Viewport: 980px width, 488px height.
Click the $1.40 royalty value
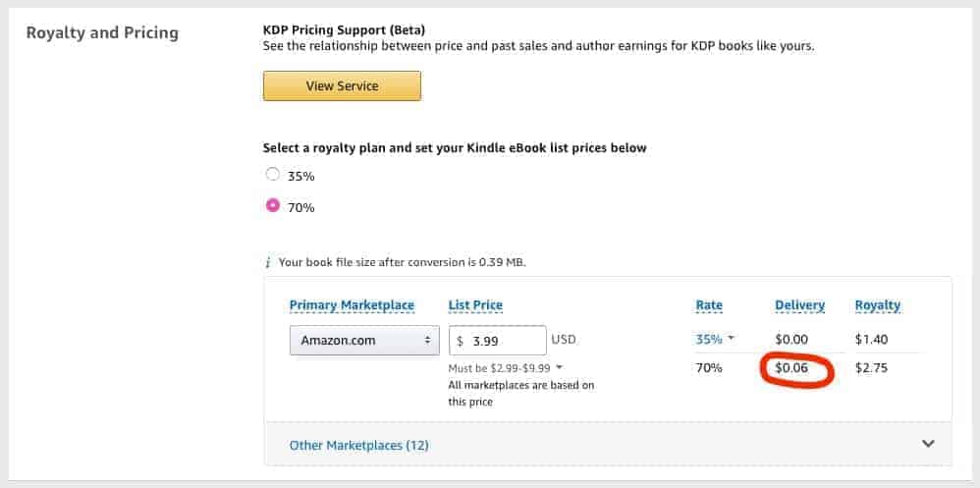pos(871,340)
